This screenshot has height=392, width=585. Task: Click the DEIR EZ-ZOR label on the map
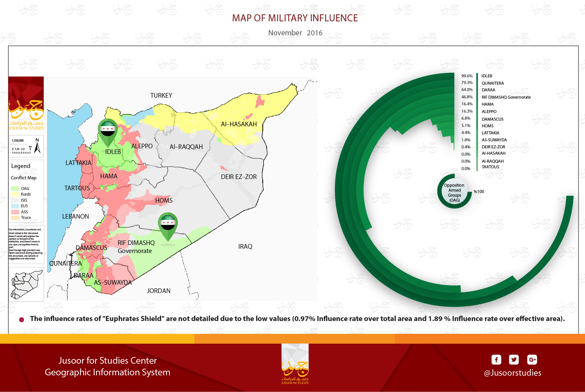(239, 177)
